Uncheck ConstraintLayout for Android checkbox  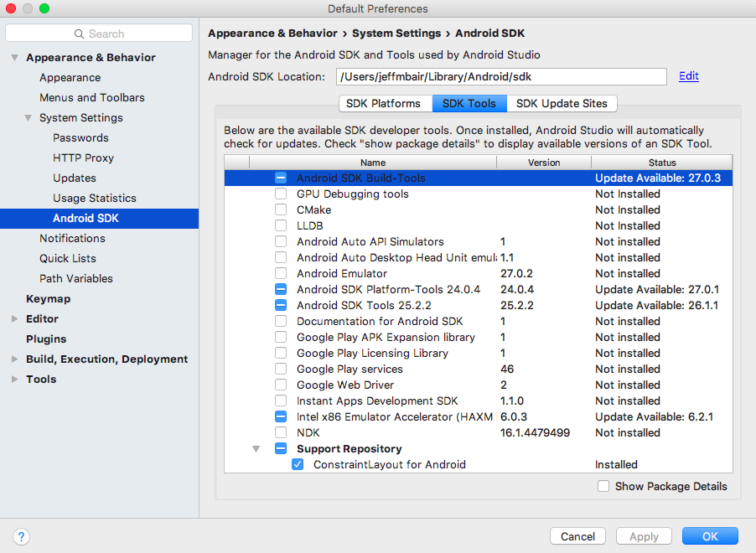pos(298,464)
